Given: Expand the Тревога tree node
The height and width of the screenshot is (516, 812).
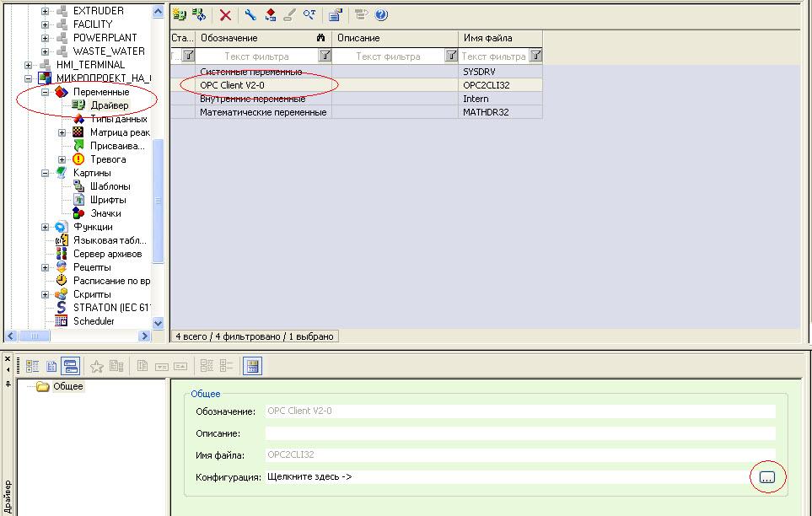Looking at the screenshot, I should pos(62,159).
